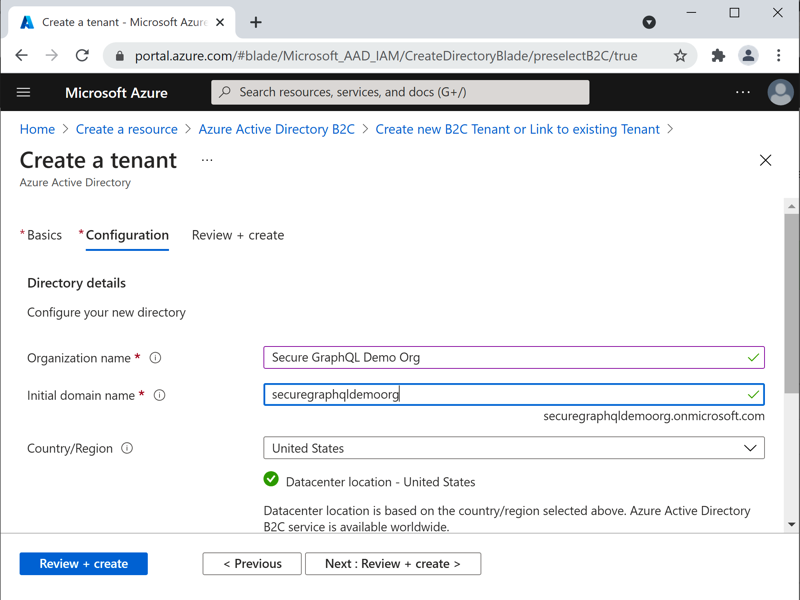
Task: Click the search magnifier icon in Azure bar
Action: coord(224,92)
